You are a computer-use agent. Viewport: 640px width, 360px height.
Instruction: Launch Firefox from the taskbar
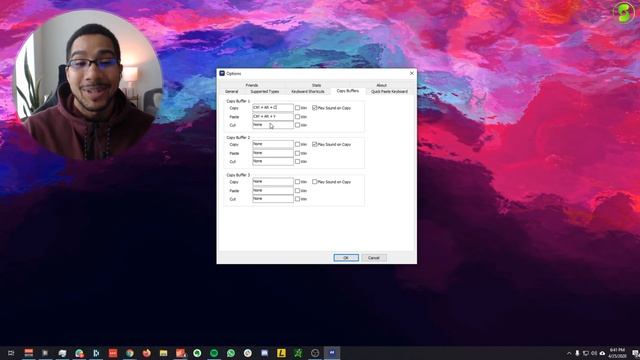147,353
